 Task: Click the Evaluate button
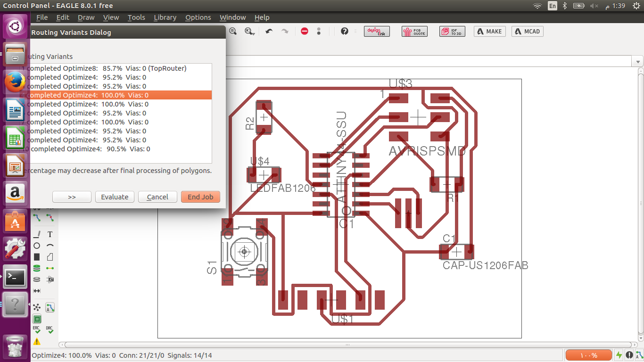pos(115,197)
